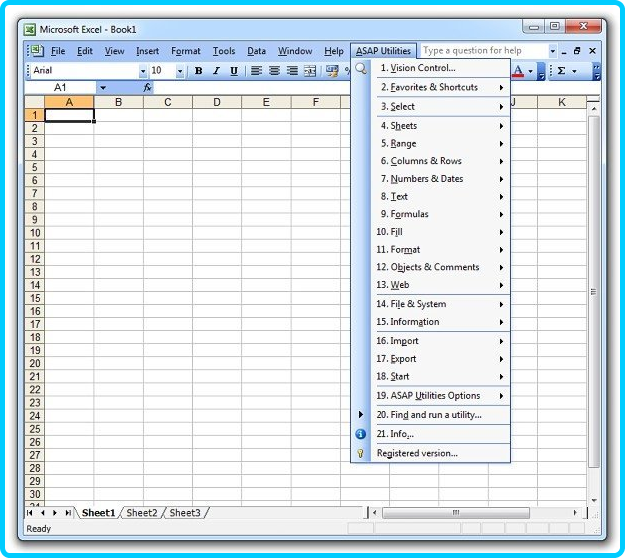Switch to the Sheet2 tab

click(142, 513)
